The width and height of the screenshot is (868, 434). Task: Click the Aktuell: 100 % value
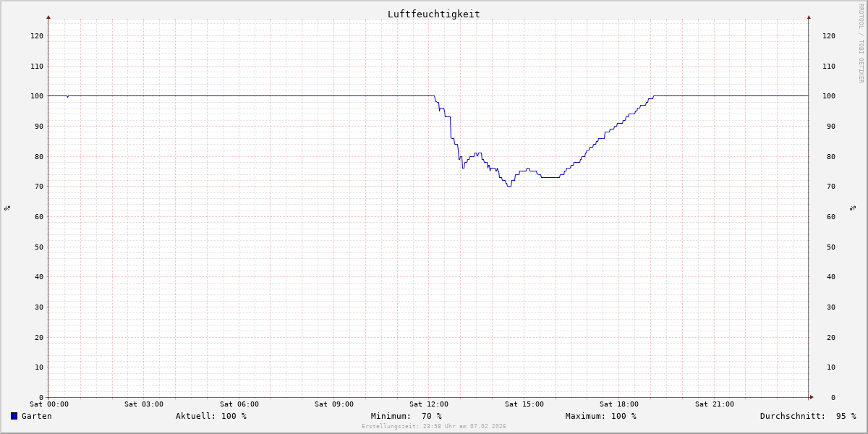210,416
